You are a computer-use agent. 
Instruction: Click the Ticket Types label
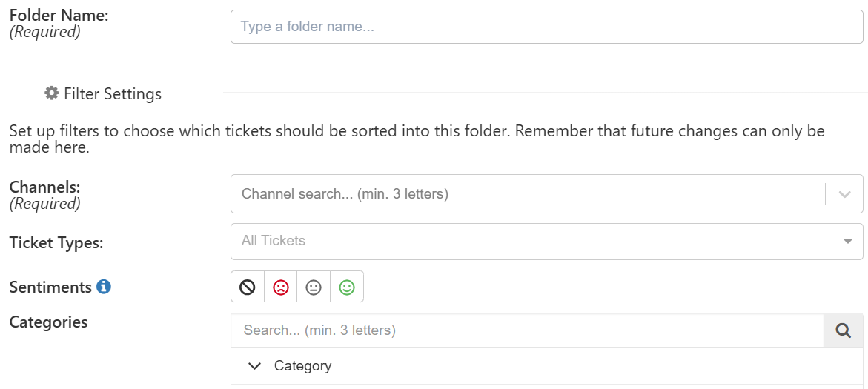click(x=56, y=242)
